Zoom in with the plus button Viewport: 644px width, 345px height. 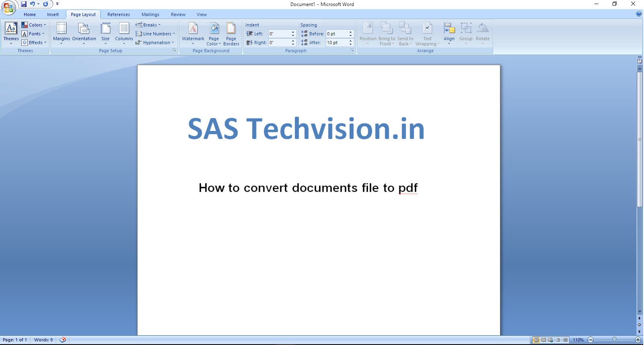638,340
